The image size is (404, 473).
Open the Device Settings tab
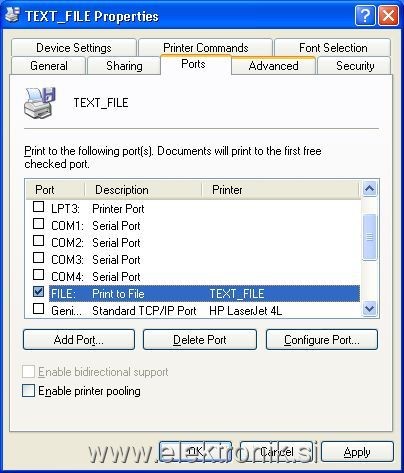coord(74,48)
